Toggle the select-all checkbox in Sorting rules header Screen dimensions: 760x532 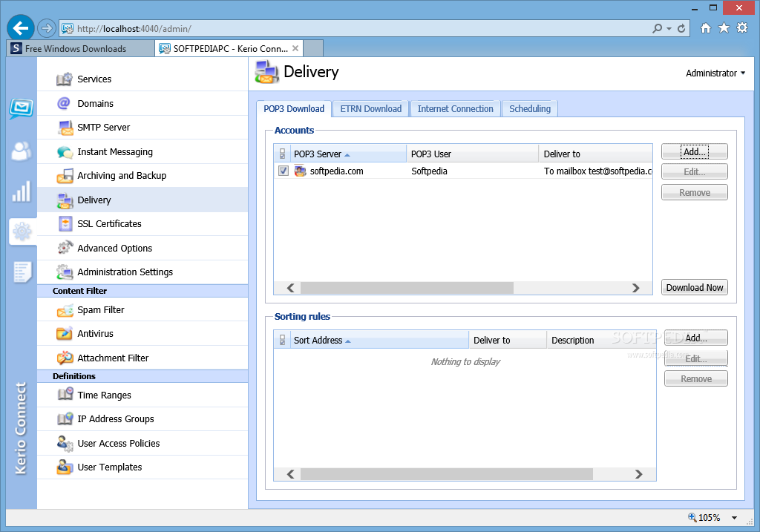283,340
